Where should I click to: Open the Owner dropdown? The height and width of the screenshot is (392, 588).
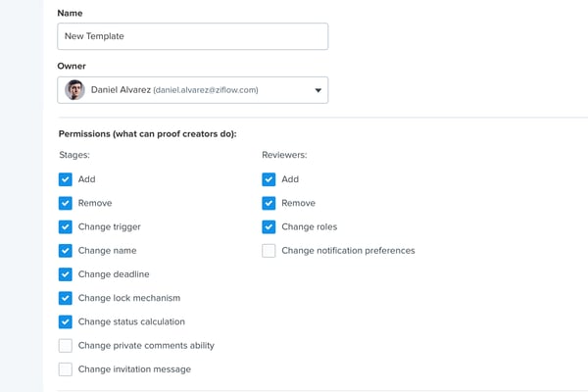pyautogui.click(x=192, y=90)
